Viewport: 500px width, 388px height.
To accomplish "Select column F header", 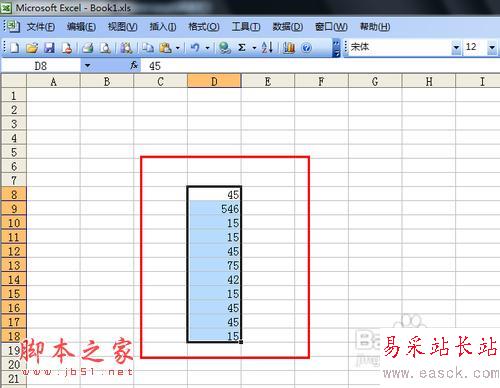I will [x=321, y=81].
